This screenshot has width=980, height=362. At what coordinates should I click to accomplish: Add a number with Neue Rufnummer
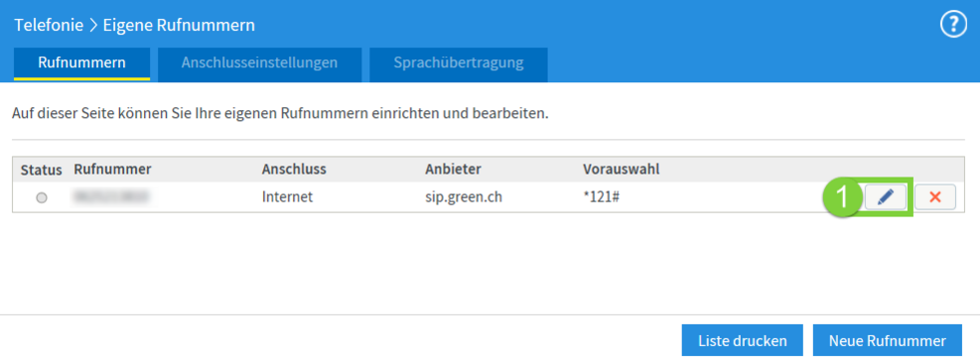tap(887, 341)
